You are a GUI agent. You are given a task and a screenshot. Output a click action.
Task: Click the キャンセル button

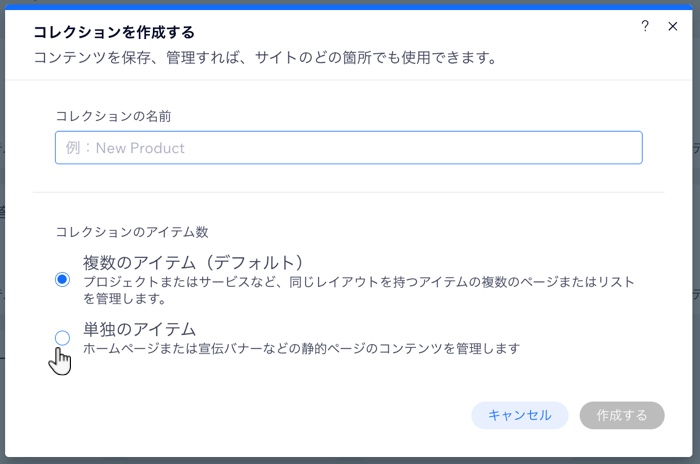coord(520,415)
